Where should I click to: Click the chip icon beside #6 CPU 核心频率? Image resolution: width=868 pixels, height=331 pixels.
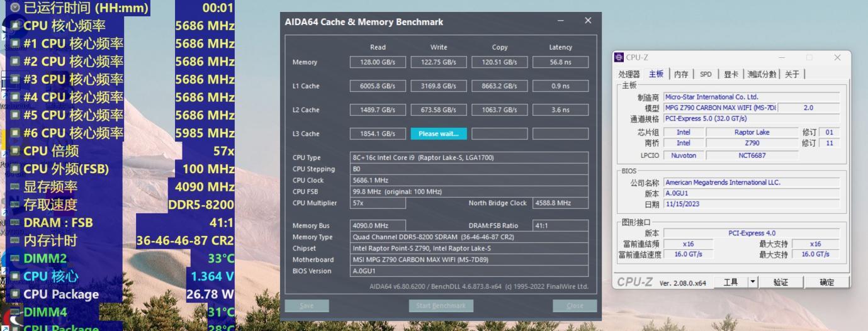15,133
